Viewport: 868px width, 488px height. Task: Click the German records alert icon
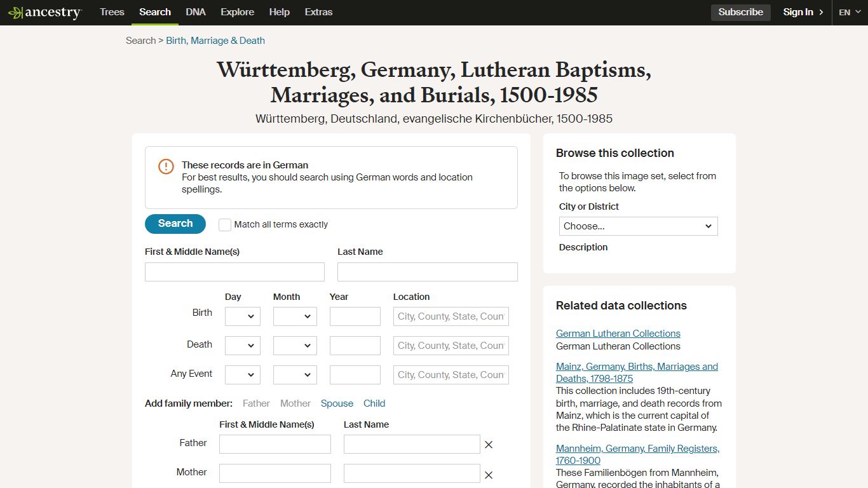pyautogui.click(x=166, y=166)
